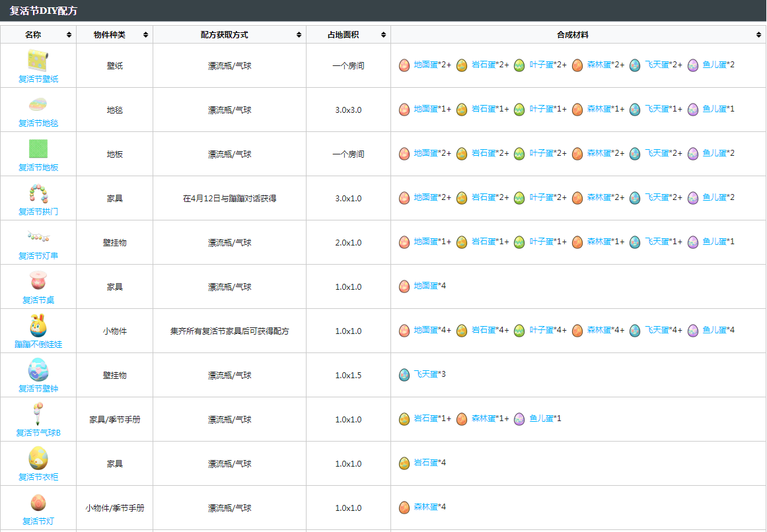This screenshot has height=532, width=767.
Task: Click the 地面蛋 egg icon in 复活节桌 row
Action: pyautogui.click(x=404, y=286)
